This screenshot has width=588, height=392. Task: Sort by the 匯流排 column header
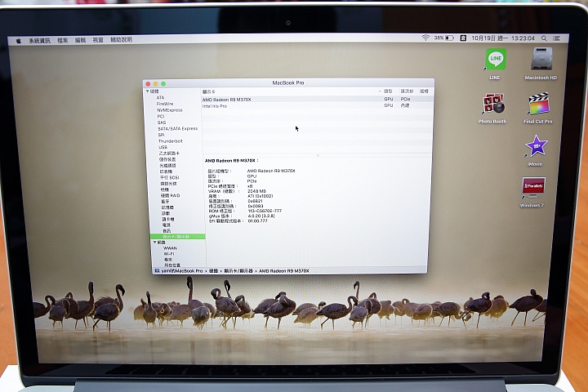407,91
